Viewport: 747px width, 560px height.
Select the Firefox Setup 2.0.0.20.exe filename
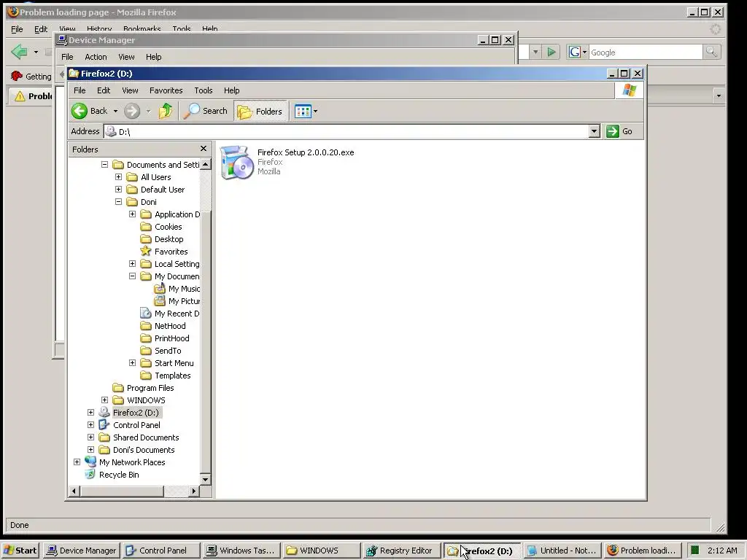click(x=306, y=152)
